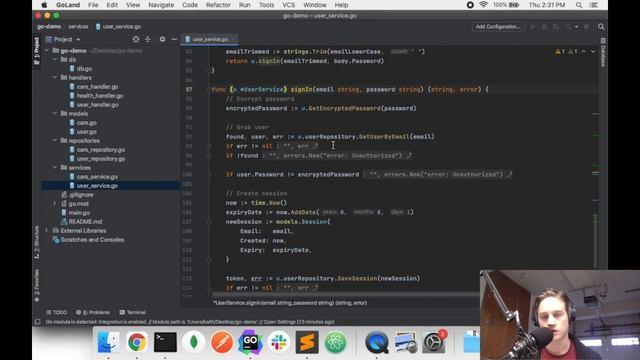Open the Structure side tool window
The height and width of the screenshot is (360, 640).
coord(36,242)
